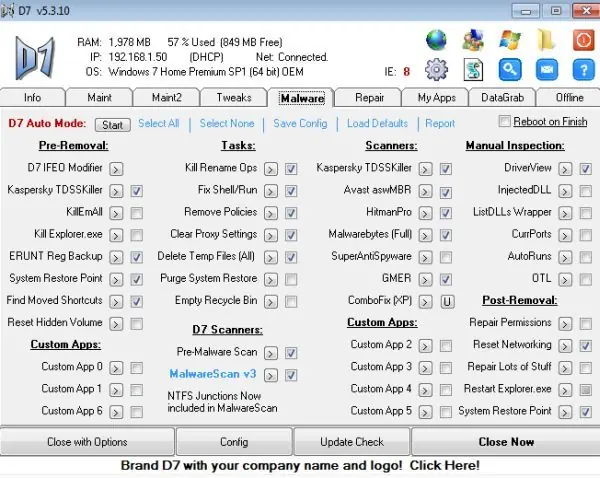Click the D7 logo image

35,57
